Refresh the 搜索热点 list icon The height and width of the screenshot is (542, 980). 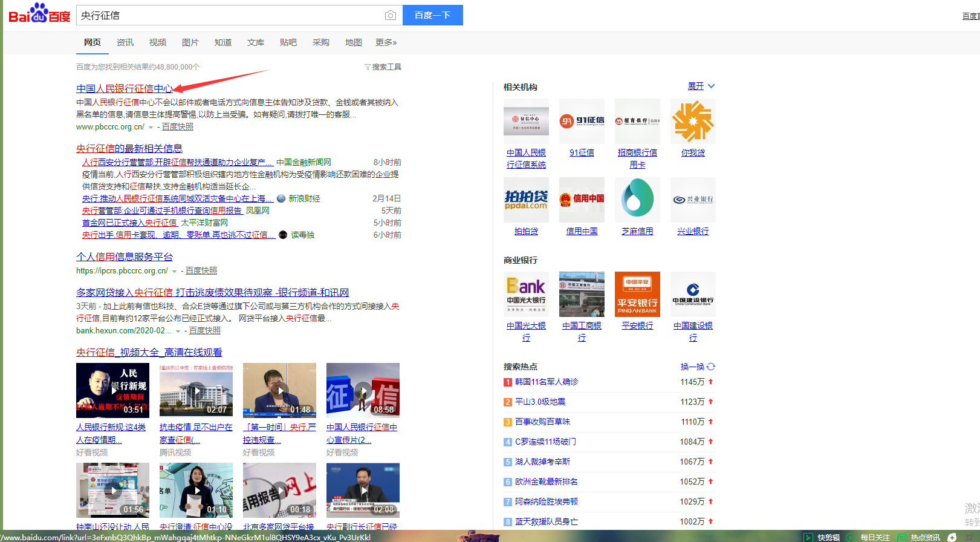(x=711, y=367)
